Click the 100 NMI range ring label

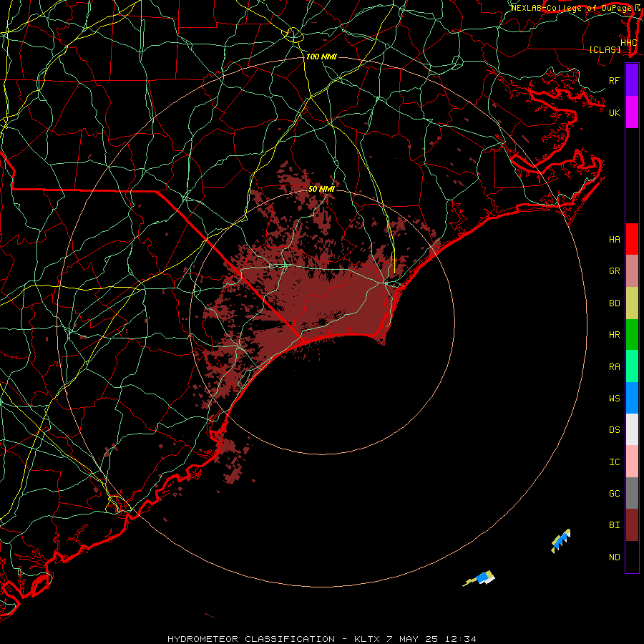[321, 57]
